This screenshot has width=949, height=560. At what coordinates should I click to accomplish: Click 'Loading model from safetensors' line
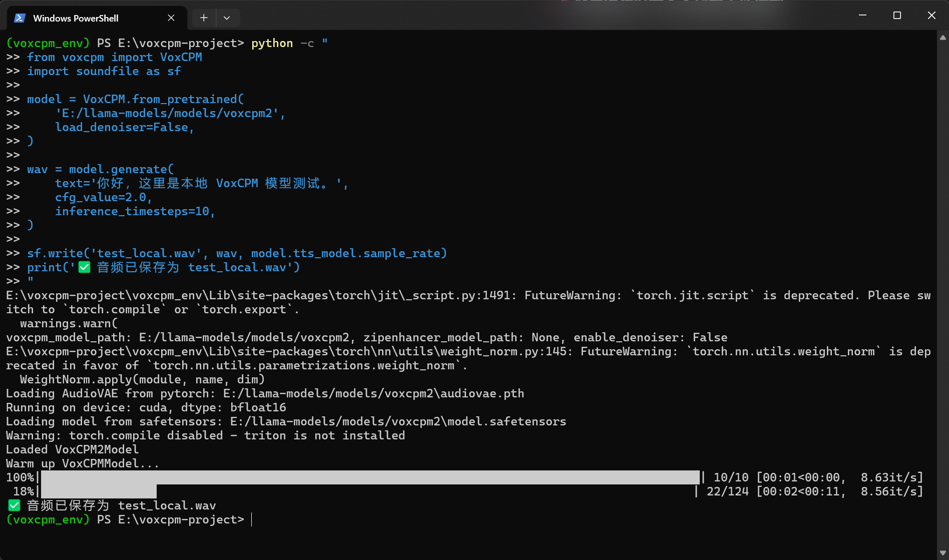(x=286, y=421)
